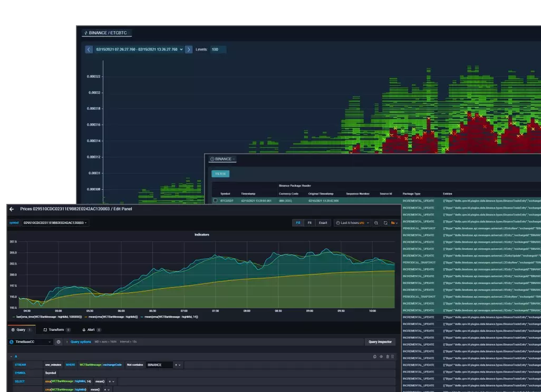Check the BTCUSDT row checkbox

[215, 200]
